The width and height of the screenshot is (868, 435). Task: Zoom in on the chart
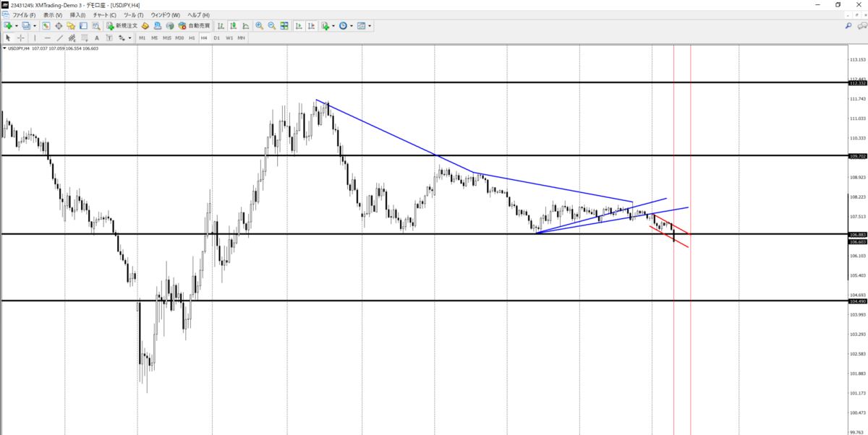(259, 25)
